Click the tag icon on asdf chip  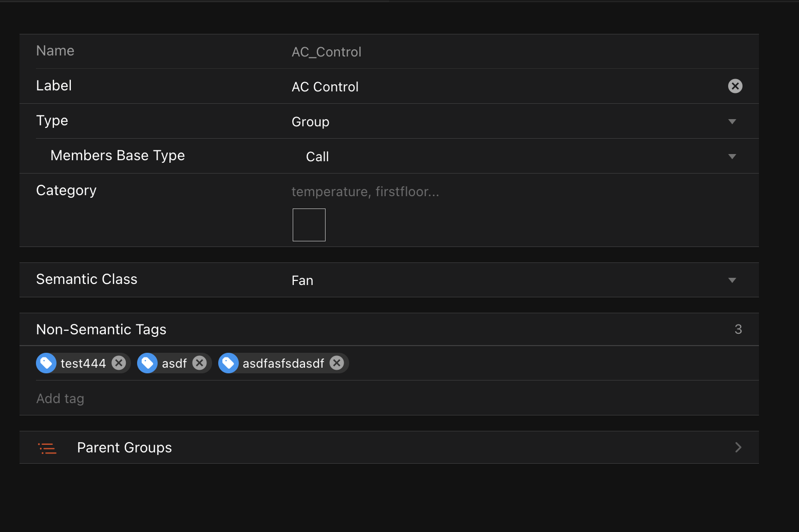(147, 363)
